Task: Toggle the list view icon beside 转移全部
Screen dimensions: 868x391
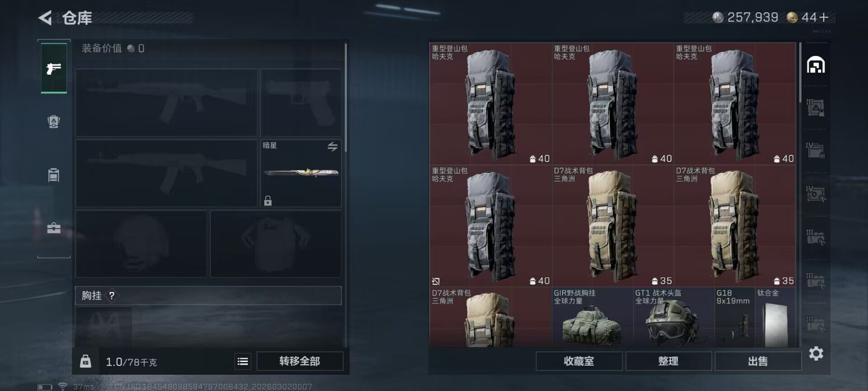Action: tap(243, 361)
